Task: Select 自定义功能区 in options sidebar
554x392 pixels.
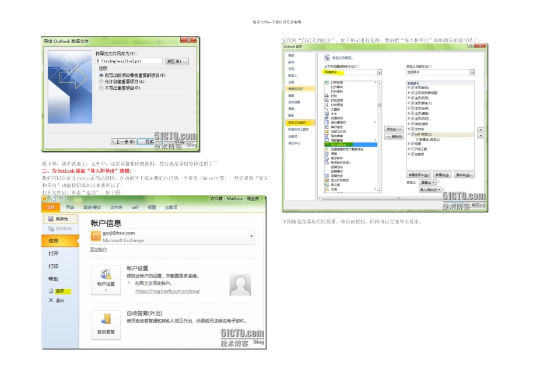Action: click(x=300, y=123)
